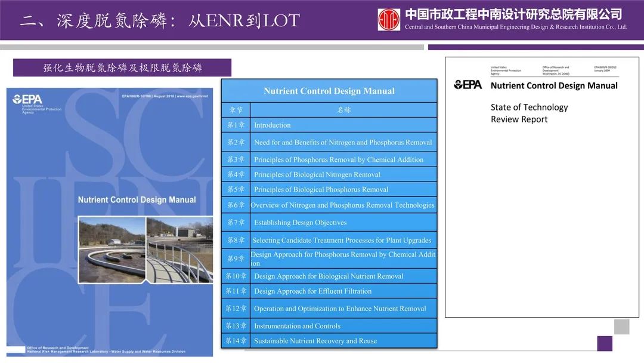Select Instrumentation and Controls row

coord(329,326)
